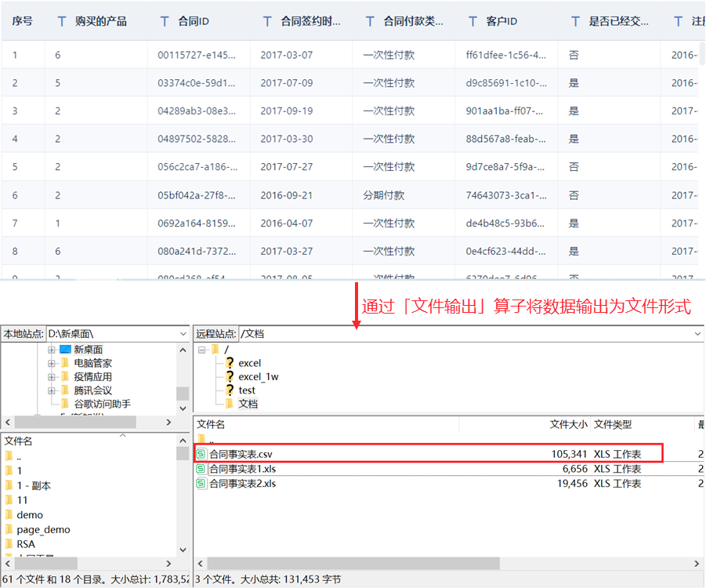
Task: Select the 合同事实表.csv file icon
Action: 201,454
